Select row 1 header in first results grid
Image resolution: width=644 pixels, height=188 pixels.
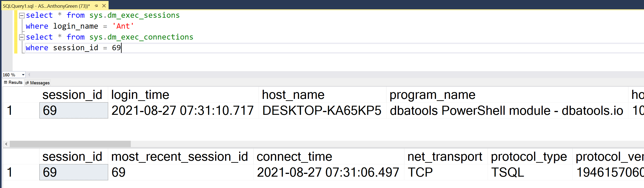pyautogui.click(x=10, y=110)
